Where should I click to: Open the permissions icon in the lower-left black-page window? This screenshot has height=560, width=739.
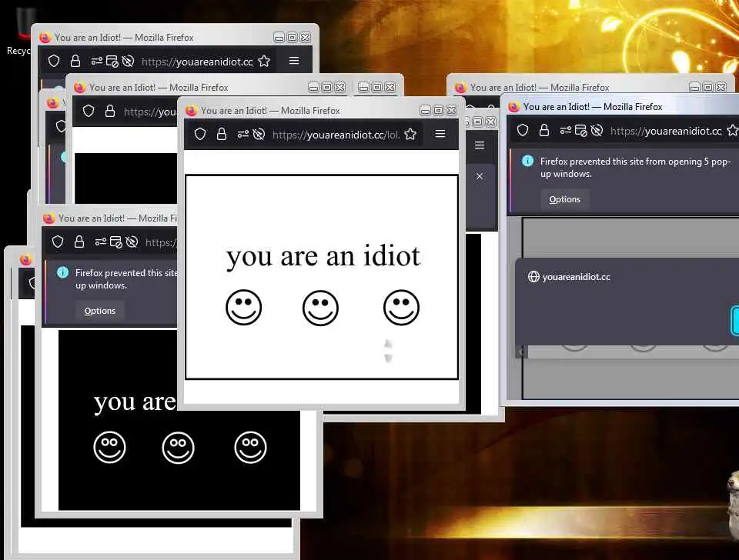click(100, 242)
